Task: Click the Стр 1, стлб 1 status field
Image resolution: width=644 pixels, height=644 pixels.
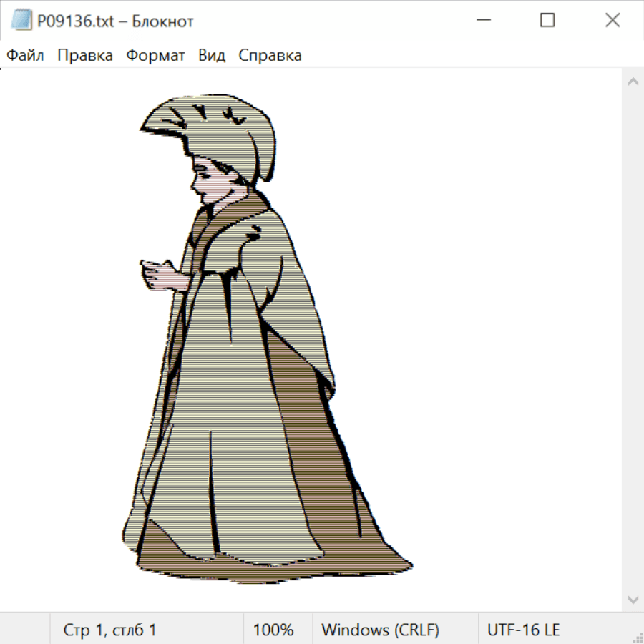Action: click(x=110, y=630)
